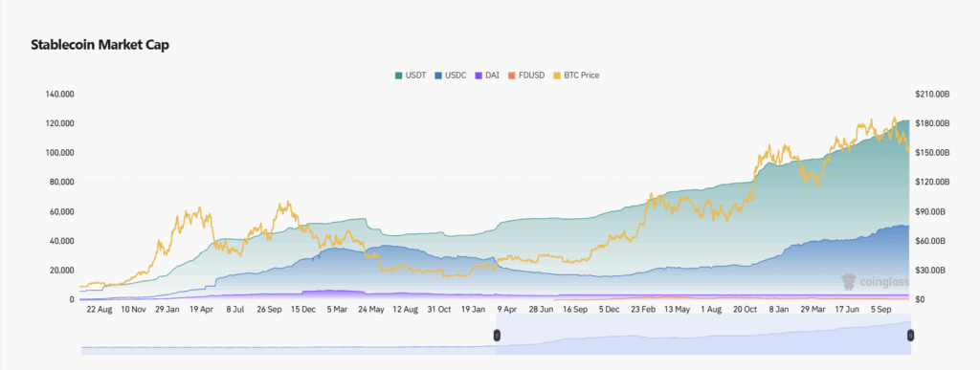Click the 140,000 left axis label
980x370 pixels.
(60, 95)
